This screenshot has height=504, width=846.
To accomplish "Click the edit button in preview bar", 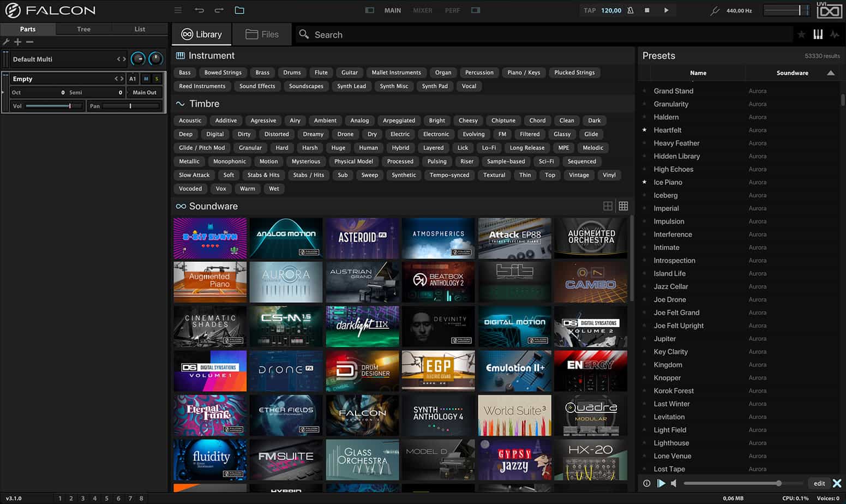I will point(819,483).
